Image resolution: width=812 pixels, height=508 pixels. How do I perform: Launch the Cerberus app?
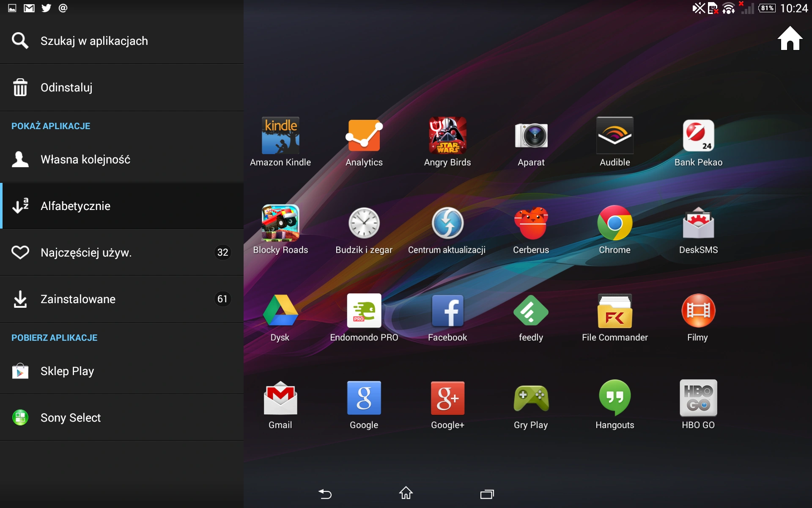(531, 229)
